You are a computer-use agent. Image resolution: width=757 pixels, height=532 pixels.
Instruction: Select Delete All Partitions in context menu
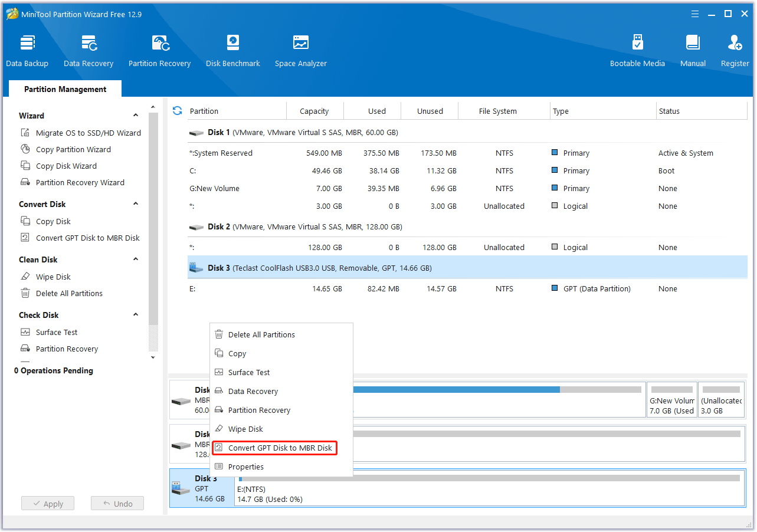coord(281,334)
